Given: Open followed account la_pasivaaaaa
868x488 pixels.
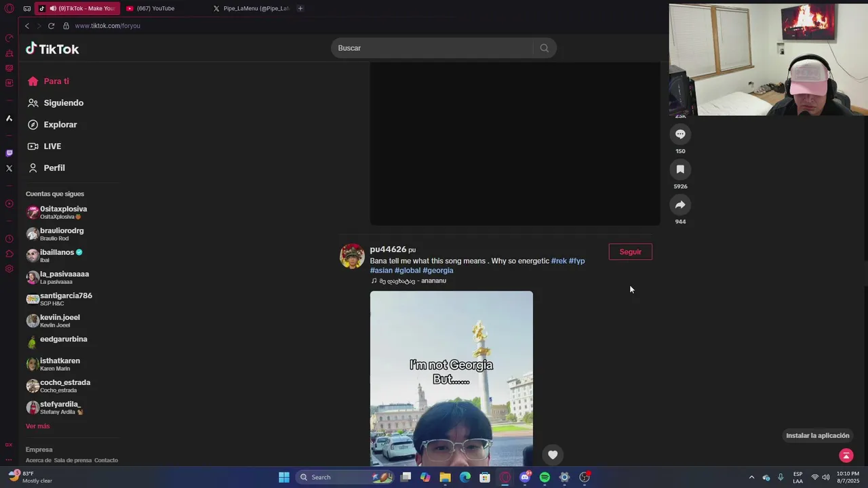Looking at the screenshot, I should (58, 277).
